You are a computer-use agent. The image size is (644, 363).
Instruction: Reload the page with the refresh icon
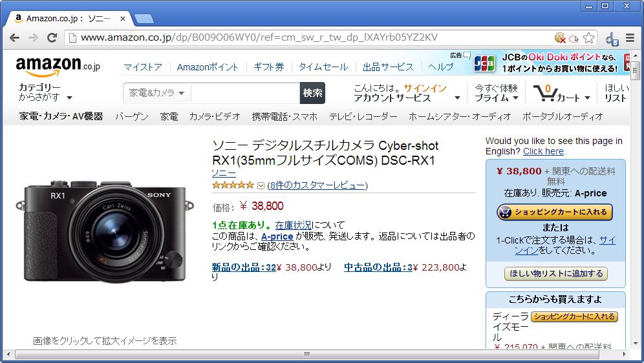[52, 37]
